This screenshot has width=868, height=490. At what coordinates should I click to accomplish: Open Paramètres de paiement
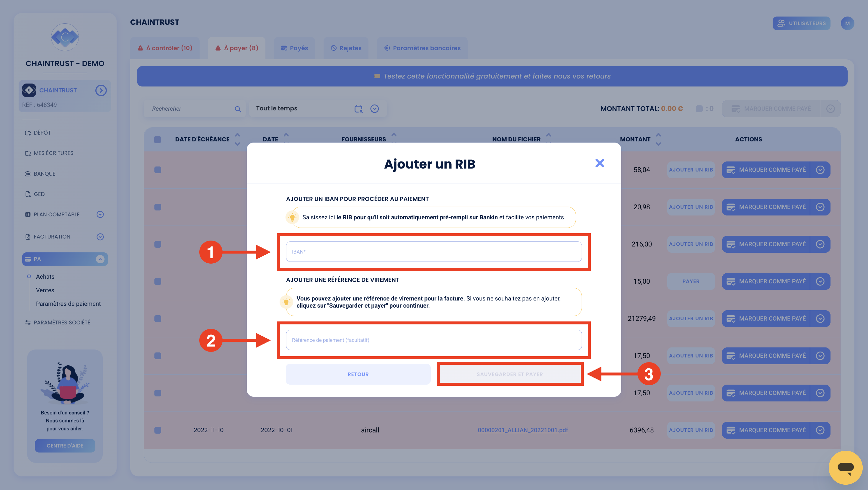(x=68, y=304)
